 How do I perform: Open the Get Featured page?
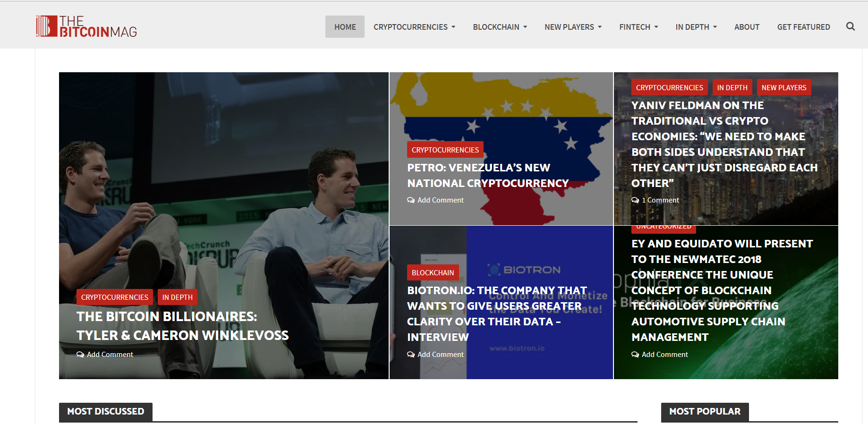click(803, 27)
